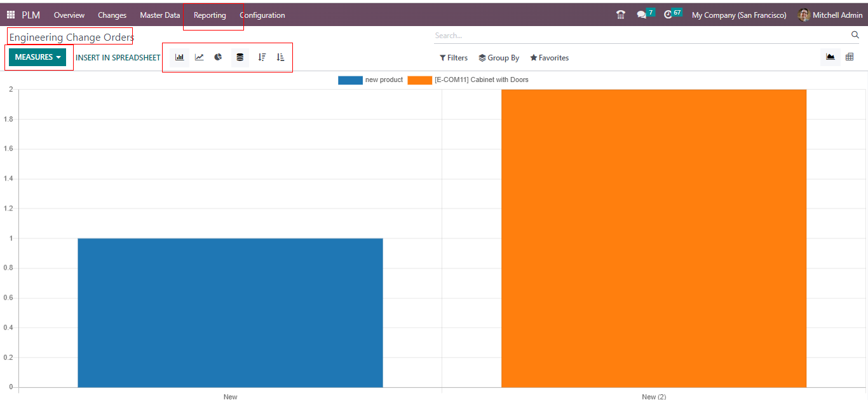The height and width of the screenshot is (400, 868).
Task: Sort chart in descending order
Action: [x=262, y=57]
